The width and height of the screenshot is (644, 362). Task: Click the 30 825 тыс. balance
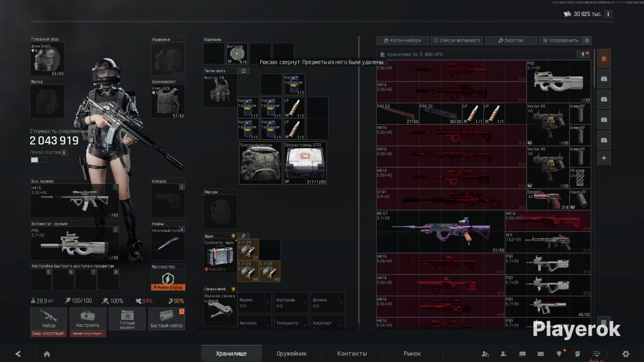click(x=588, y=14)
